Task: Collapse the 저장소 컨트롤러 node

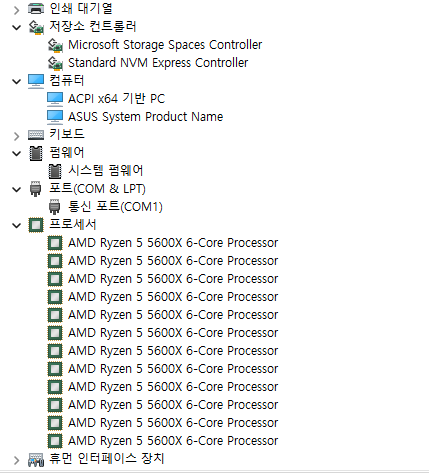Action: (x=16, y=27)
